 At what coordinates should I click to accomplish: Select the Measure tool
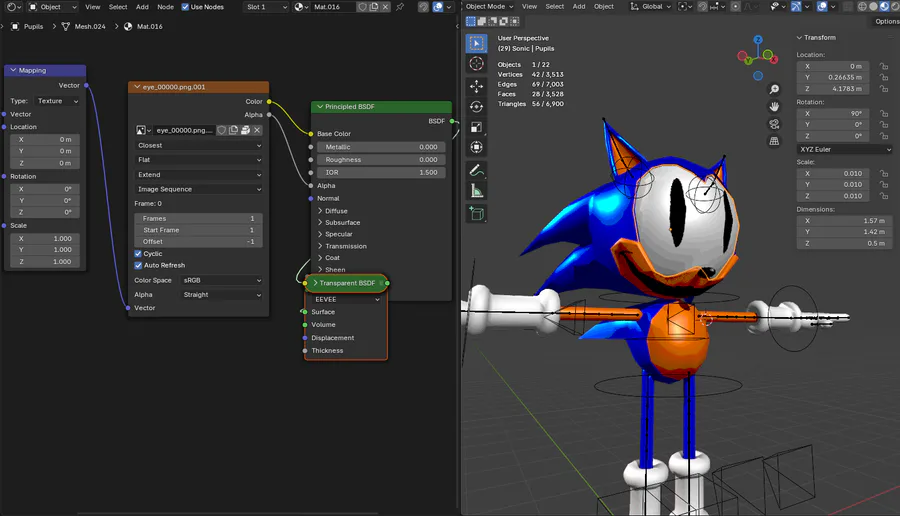point(476,191)
